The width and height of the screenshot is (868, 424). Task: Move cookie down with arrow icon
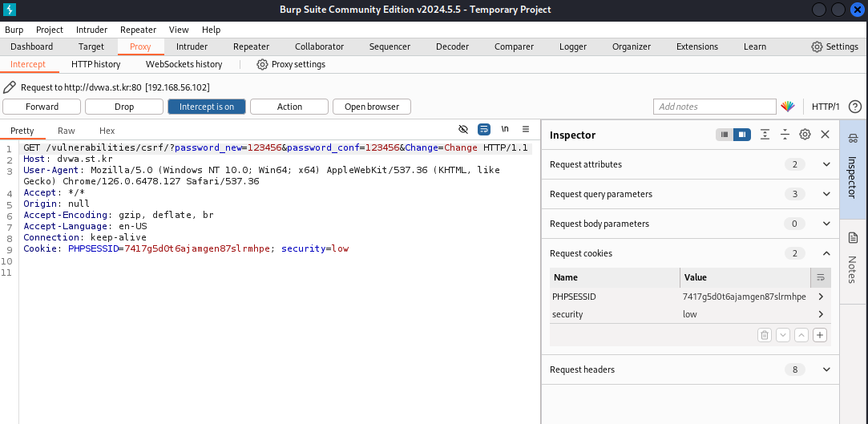pos(783,335)
